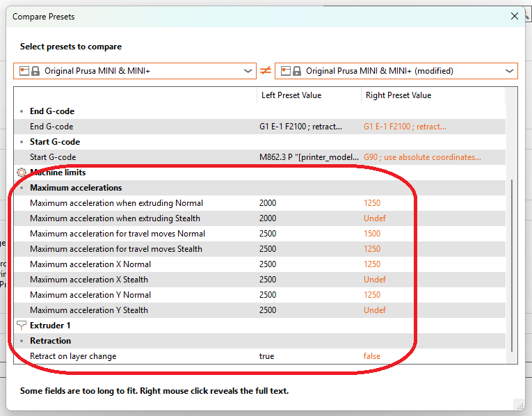This screenshot has width=532, height=416.
Task: Collapse the Maximum accelerations group
Action: 22,188
